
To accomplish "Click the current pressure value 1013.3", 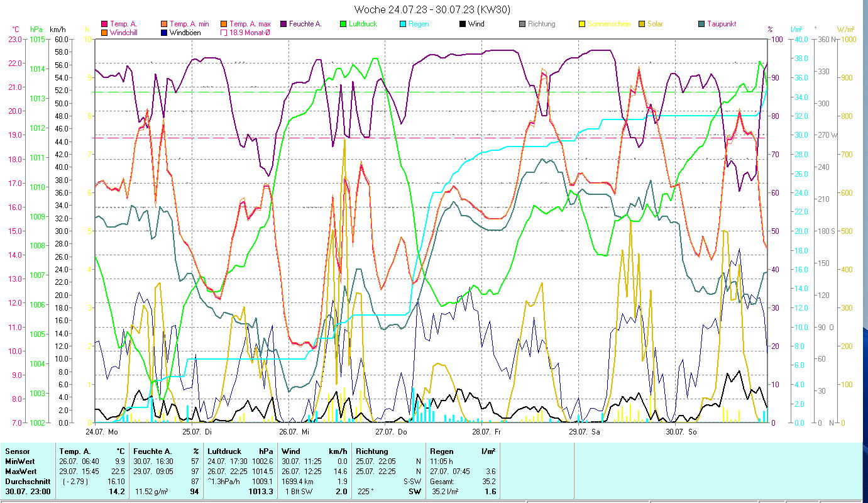I will (x=260, y=492).
